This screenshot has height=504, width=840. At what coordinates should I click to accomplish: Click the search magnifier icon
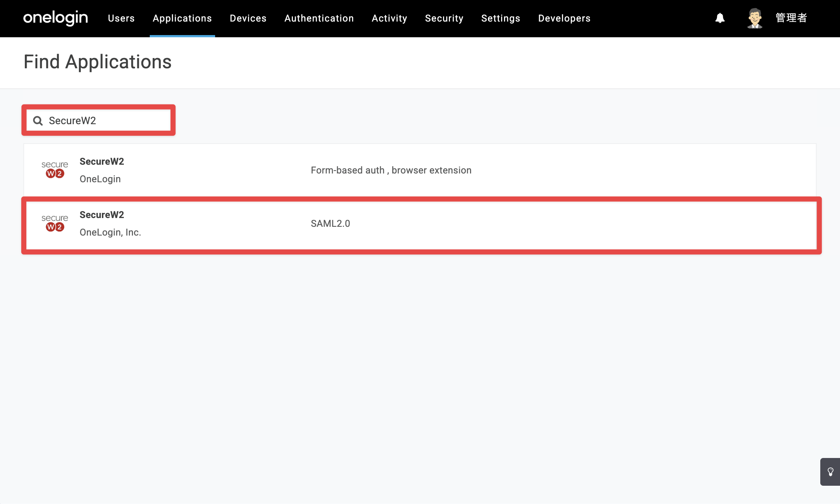pyautogui.click(x=38, y=121)
